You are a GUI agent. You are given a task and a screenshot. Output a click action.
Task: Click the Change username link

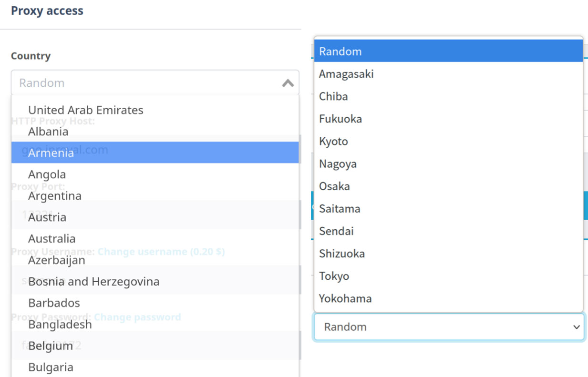pos(161,251)
